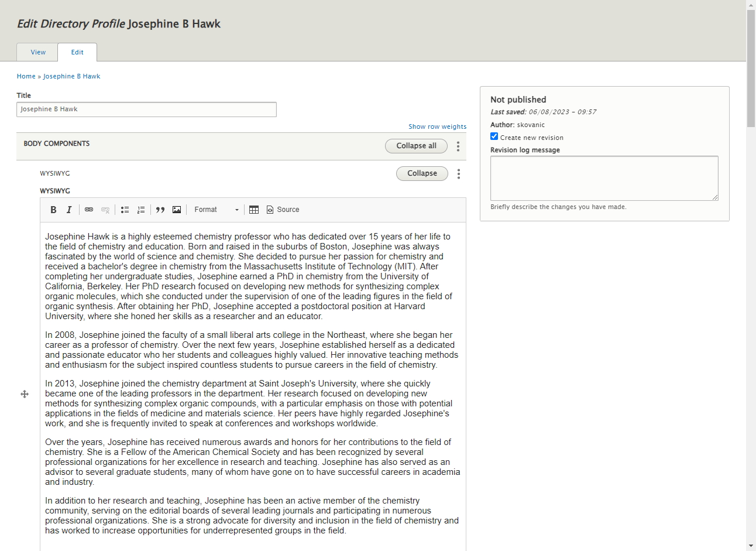This screenshot has height=551, width=756.
Task: Click scrollbar down arrow
Action: tap(751, 546)
